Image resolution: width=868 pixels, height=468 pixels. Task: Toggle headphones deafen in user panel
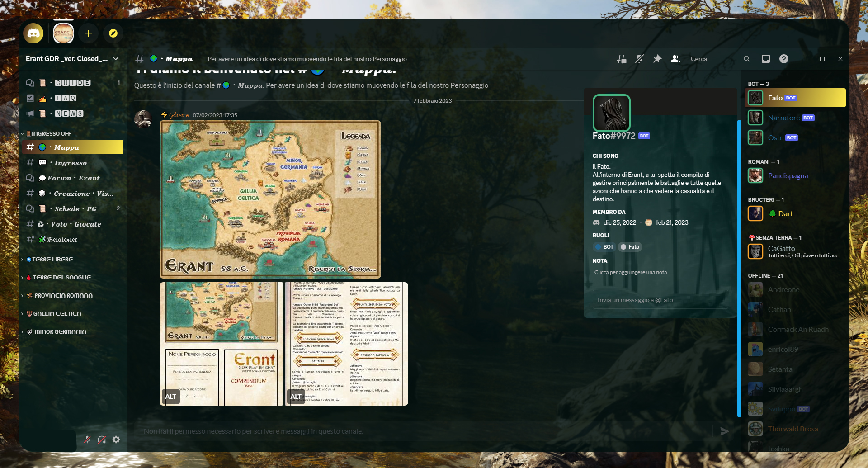102,440
